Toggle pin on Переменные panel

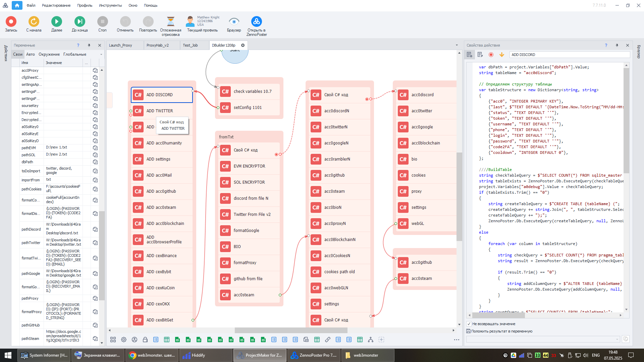click(x=89, y=45)
